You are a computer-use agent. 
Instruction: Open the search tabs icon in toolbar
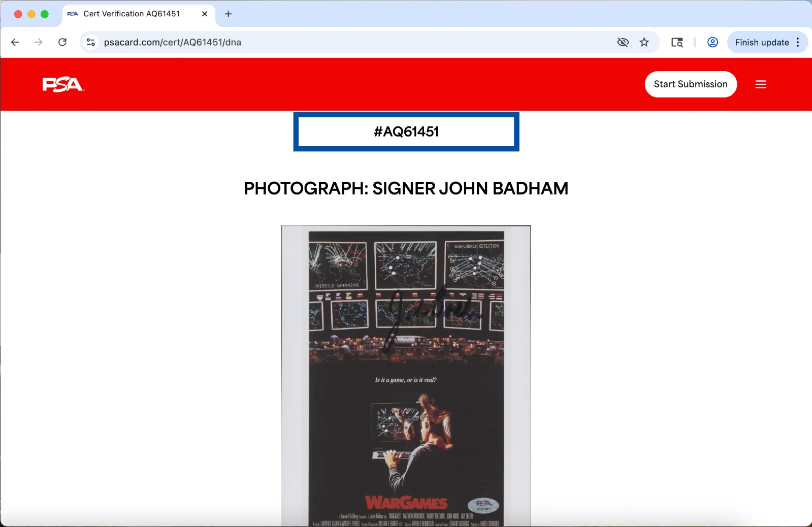pos(677,42)
